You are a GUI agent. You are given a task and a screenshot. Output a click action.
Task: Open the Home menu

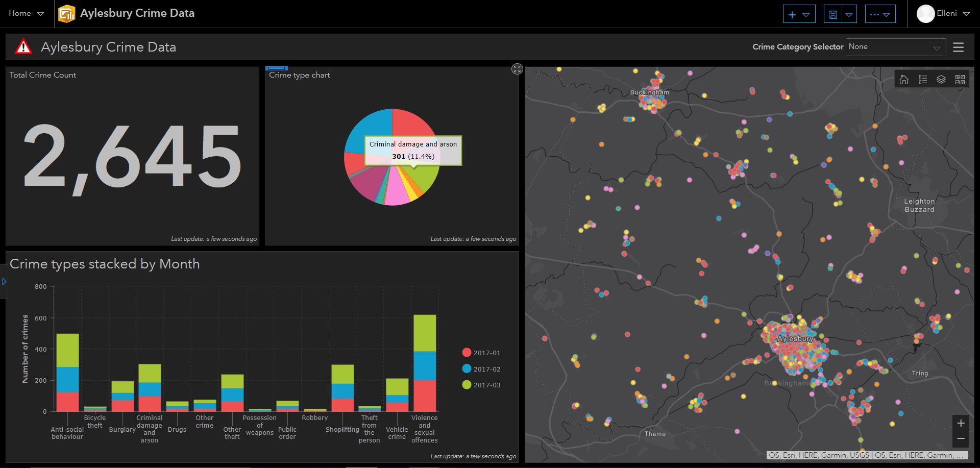(x=26, y=14)
